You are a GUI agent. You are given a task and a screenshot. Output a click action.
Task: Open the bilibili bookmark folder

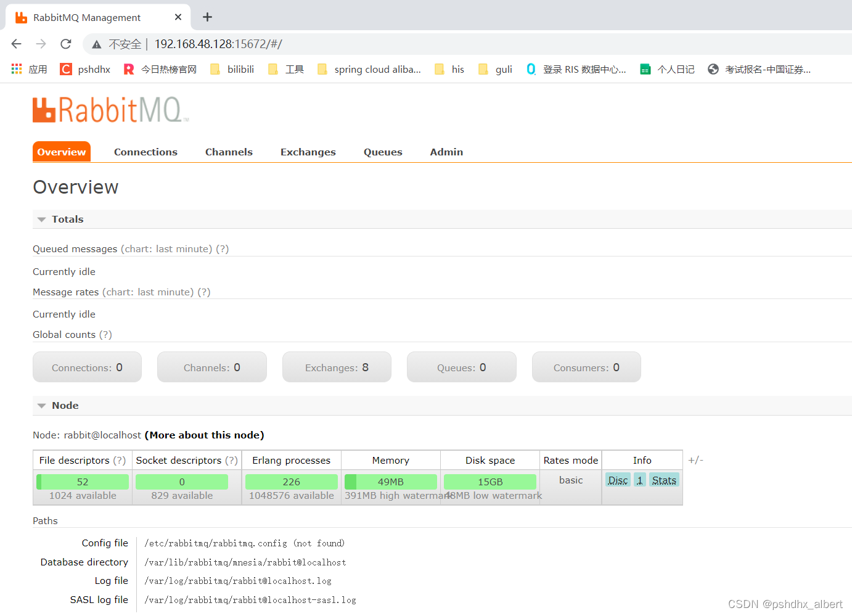coord(232,69)
